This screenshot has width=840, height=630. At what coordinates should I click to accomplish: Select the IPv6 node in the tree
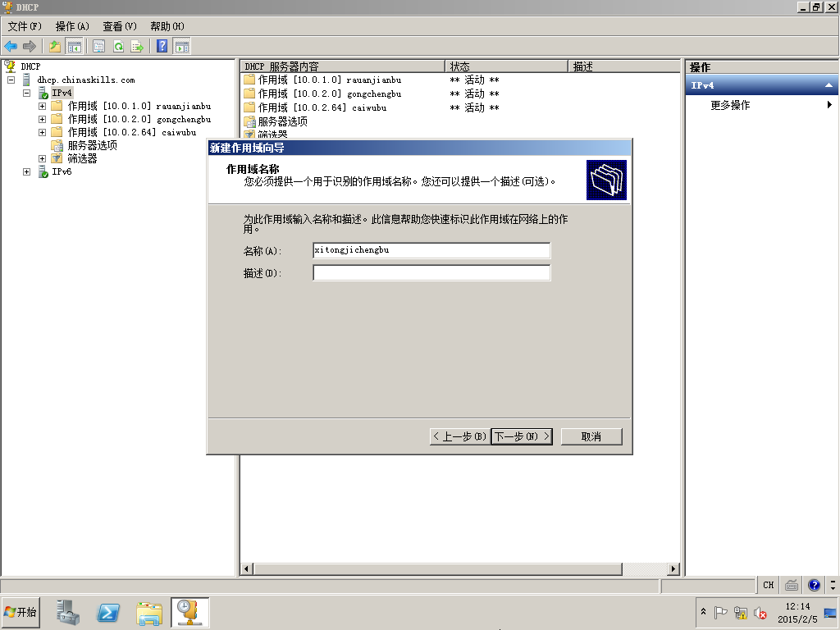(x=62, y=171)
